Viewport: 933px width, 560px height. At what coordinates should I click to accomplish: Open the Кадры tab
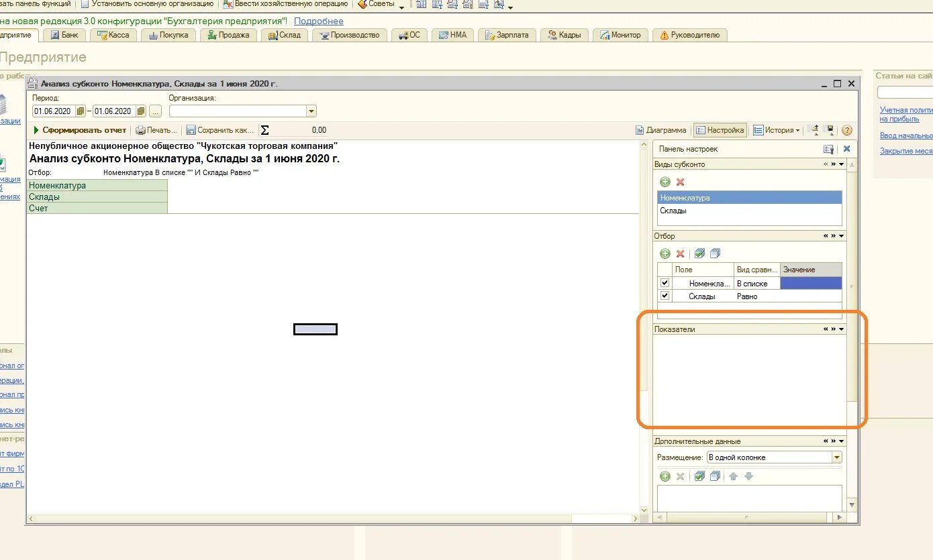[x=564, y=35]
